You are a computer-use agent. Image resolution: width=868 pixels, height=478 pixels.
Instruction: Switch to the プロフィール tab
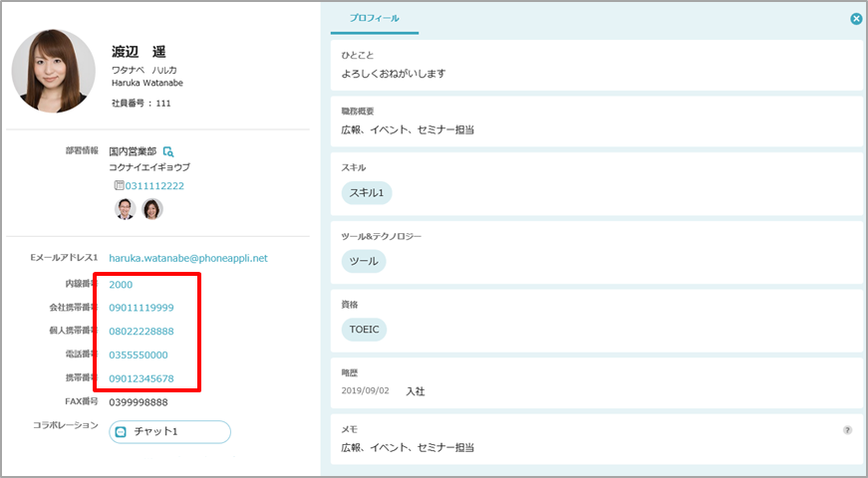[375, 19]
